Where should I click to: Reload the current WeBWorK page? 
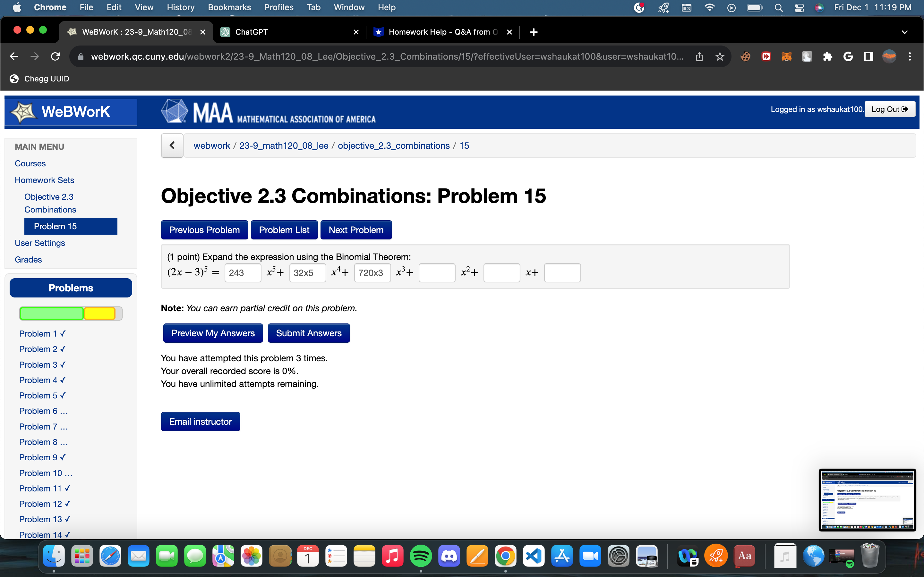(x=56, y=56)
